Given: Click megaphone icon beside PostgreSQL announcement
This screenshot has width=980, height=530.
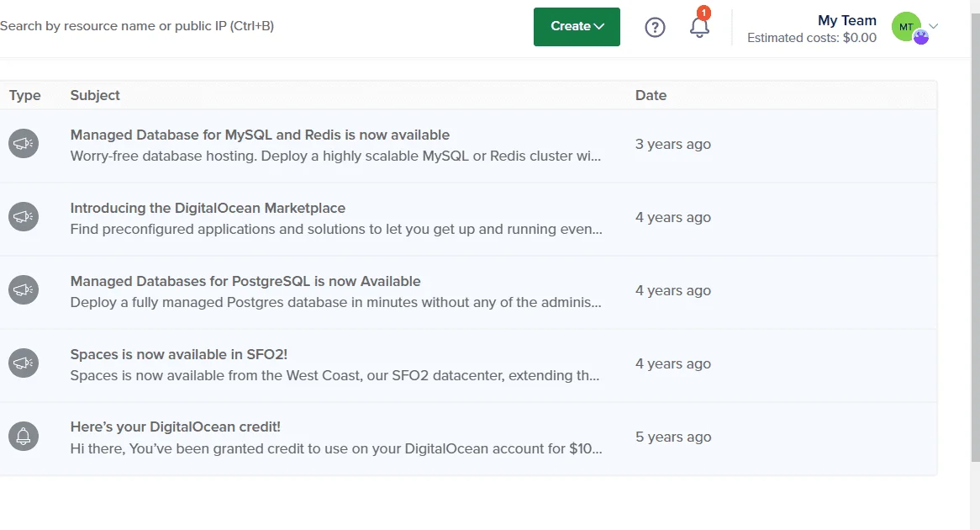Looking at the screenshot, I should click(x=24, y=289).
